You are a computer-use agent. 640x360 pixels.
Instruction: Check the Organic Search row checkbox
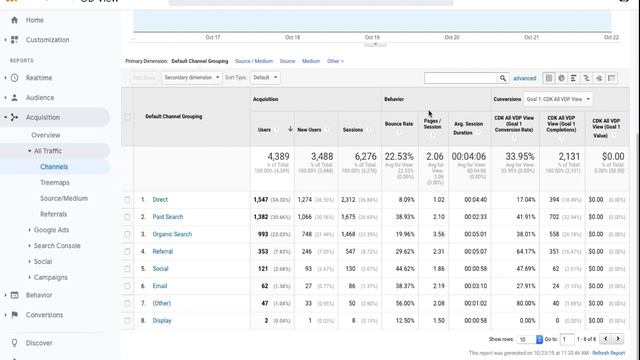point(127,234)
